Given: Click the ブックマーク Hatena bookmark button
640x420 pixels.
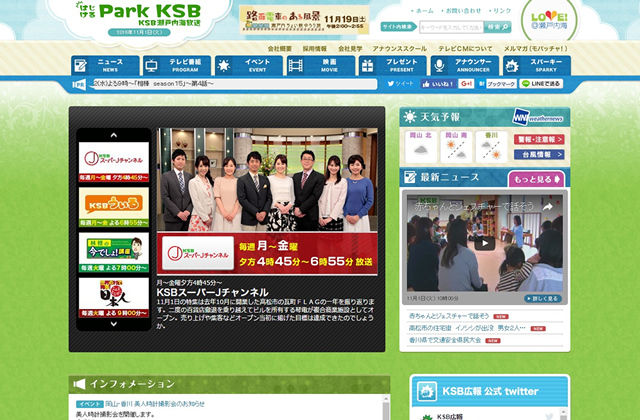Looking at the screenshot, I should (498, 84).
